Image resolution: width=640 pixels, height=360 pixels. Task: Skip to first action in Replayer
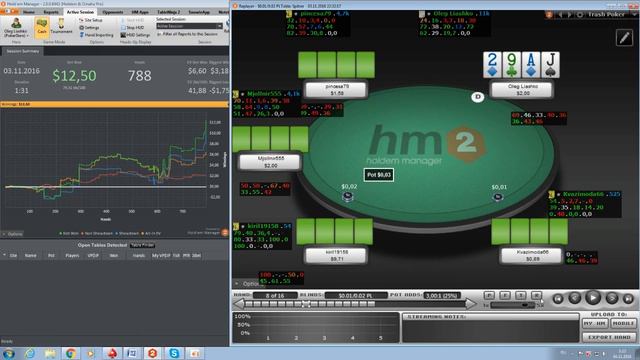558,299
